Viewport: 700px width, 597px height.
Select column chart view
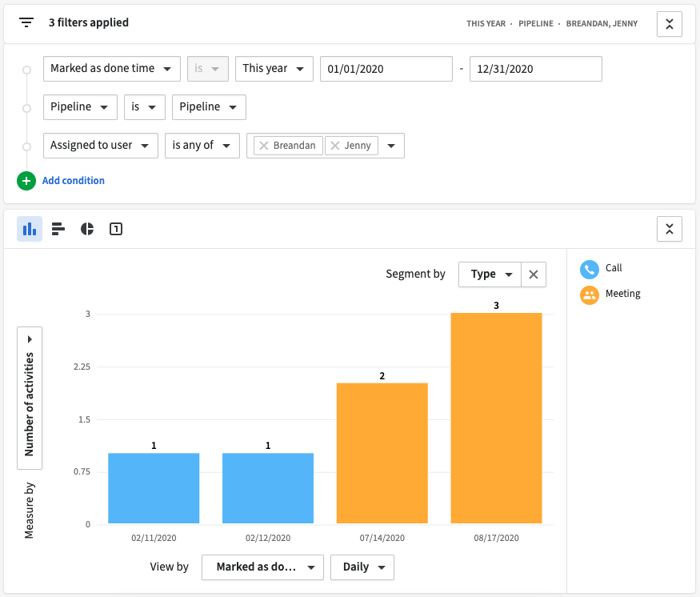(x=30, y=229)
